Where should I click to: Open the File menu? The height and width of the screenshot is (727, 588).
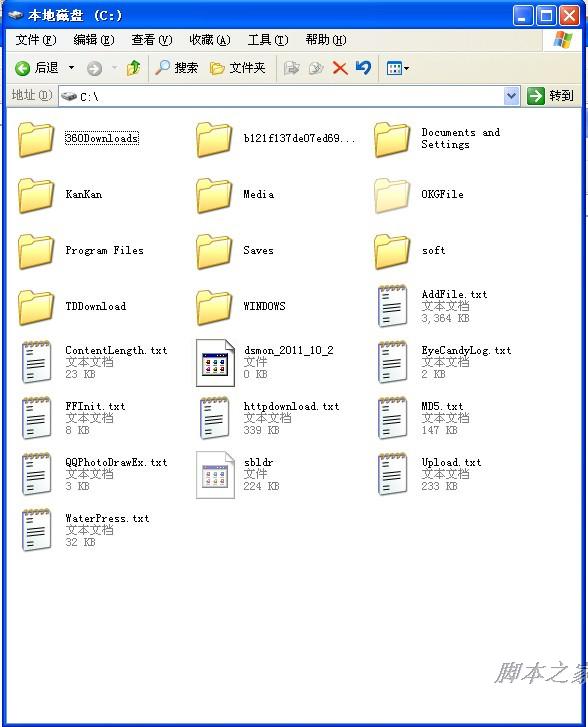[36, 40]
